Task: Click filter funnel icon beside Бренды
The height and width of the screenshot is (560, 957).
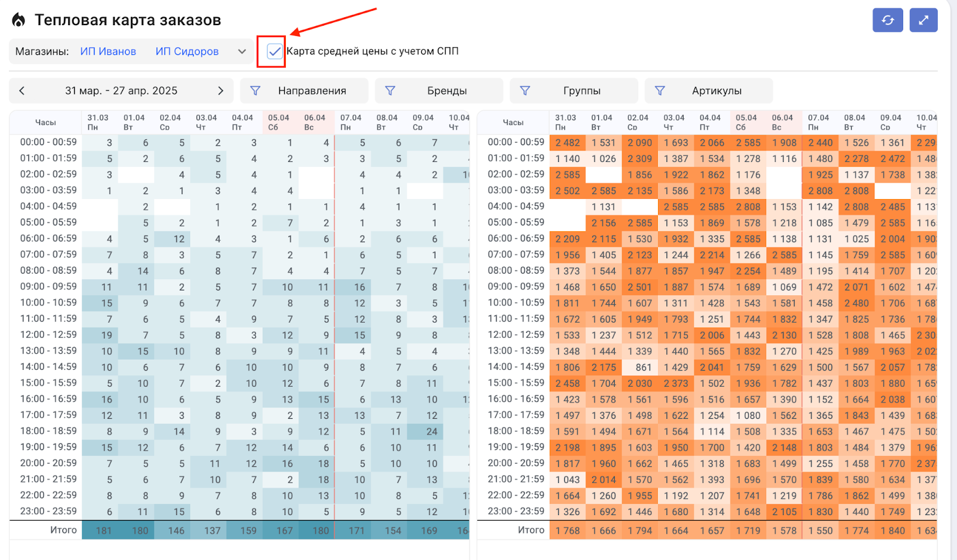Action: tap(390, 91)
